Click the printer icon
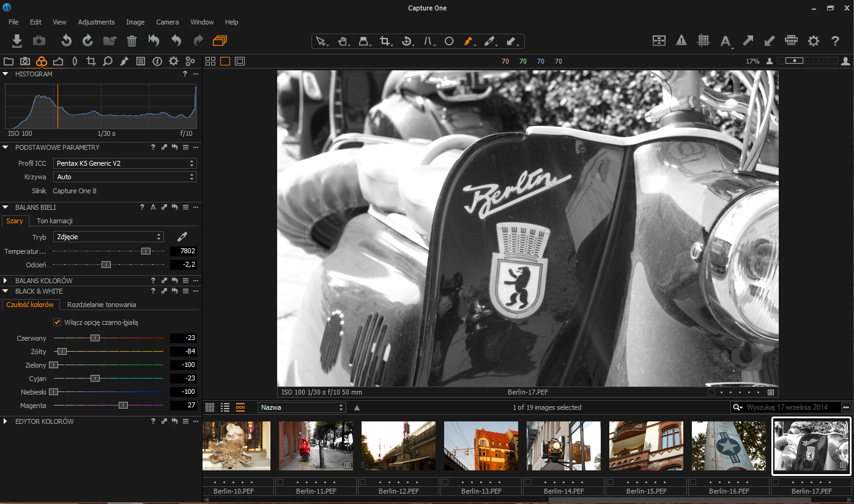Screen dimensions: 854x504 click(x=791, y=41)
